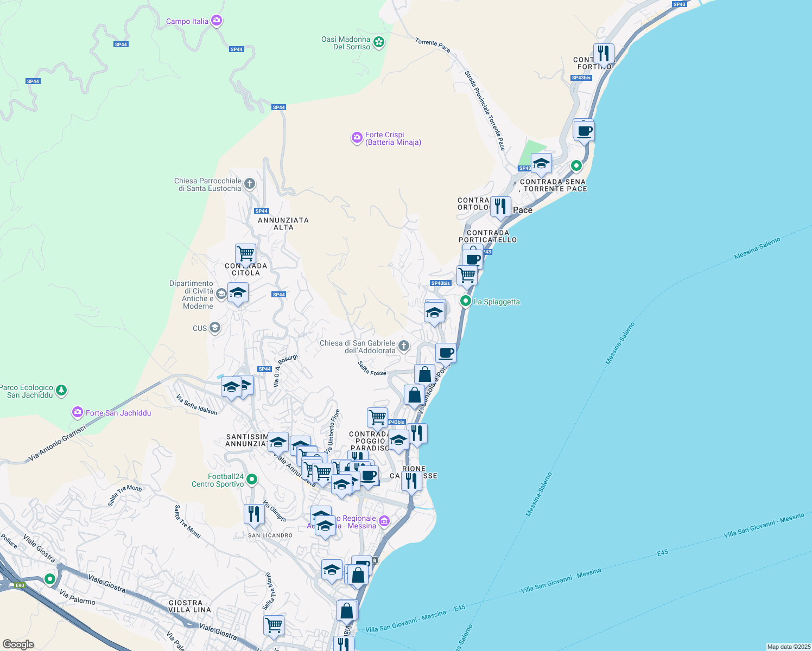Click the Strada Provinciale Torrente Pace label

(485, 110)
